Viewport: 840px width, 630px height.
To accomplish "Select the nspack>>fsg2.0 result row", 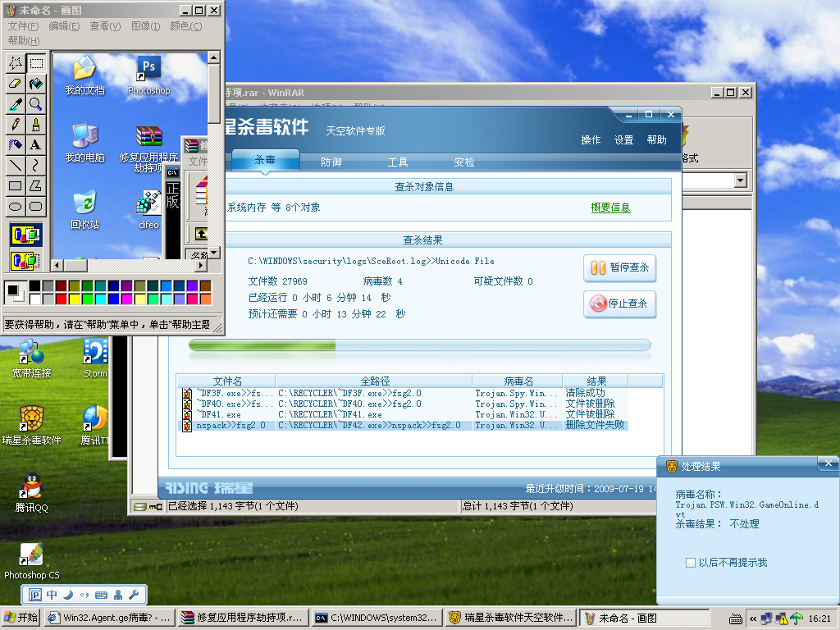I will [x=404, y=426].
